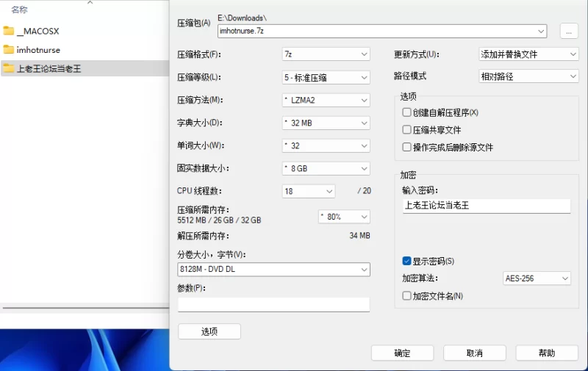This screenshot has height=371, width=588.
Task: Select the _MACOSX folder name
Action: pos(38,31)
